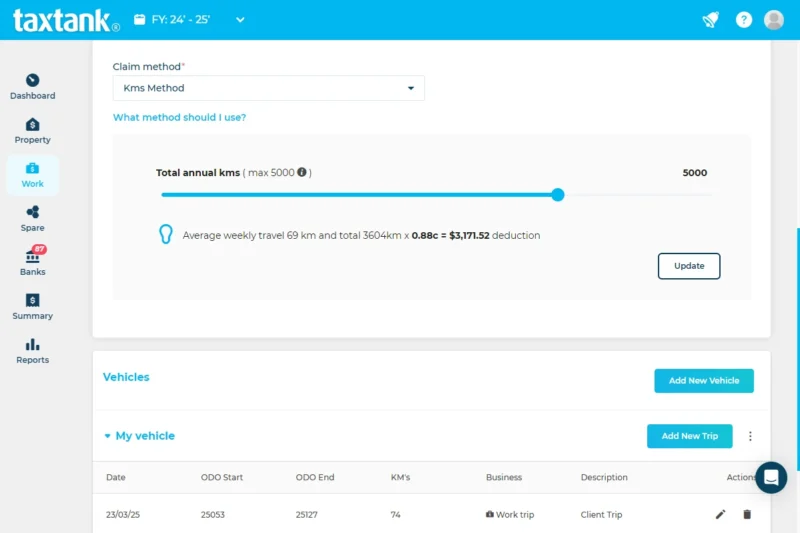800x533 pixels.
Task: Click the taxtank logo
Action: click(x=66, y=20)
